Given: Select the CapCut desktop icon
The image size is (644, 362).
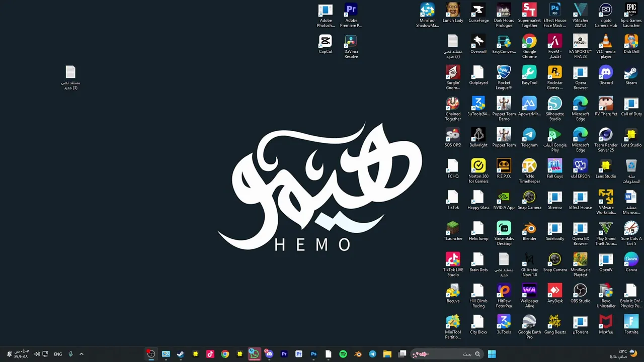Looking at the screenshot, I should point(326,44).
